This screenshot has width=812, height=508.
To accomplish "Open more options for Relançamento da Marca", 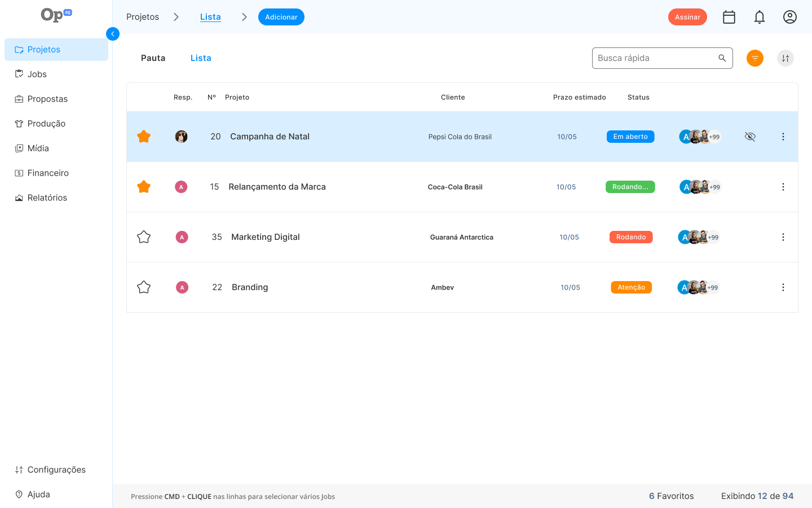I will point(783,187).
